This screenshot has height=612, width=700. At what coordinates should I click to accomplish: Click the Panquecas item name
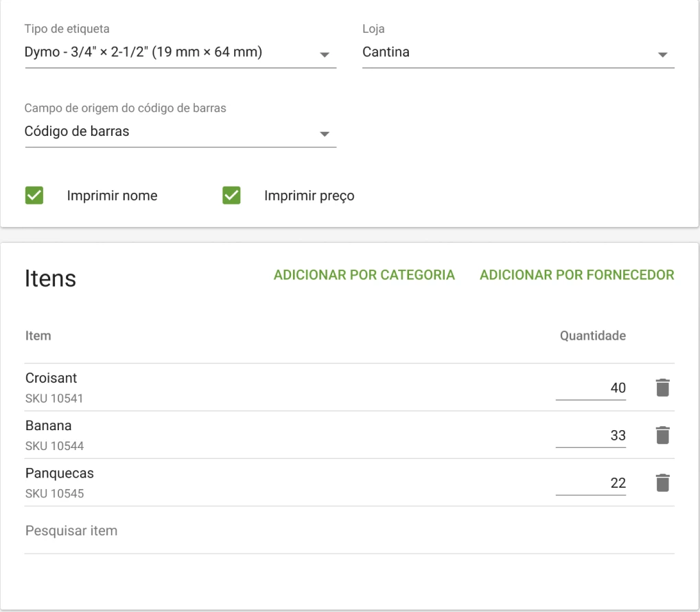point(60,473)
